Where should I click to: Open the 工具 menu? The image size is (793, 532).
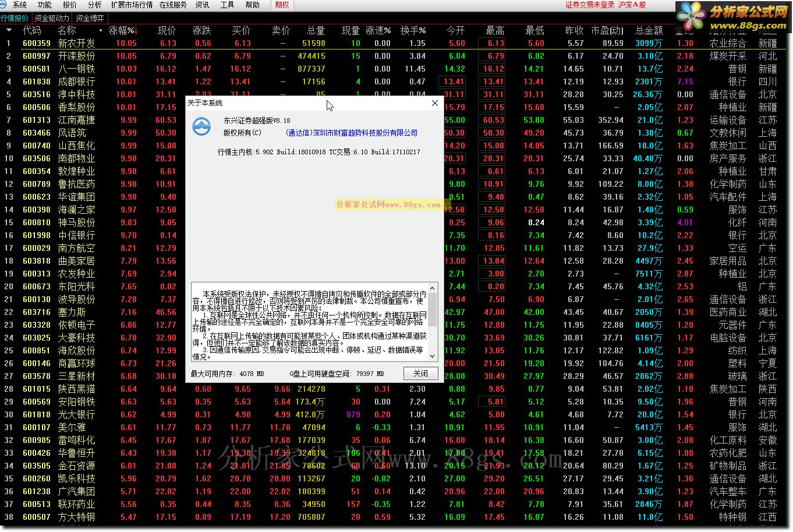(227, 5)
